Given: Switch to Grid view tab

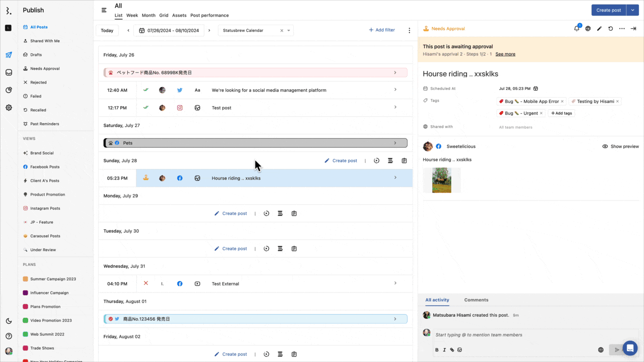Looking at the screenshot, I should (x=164, y=16).
